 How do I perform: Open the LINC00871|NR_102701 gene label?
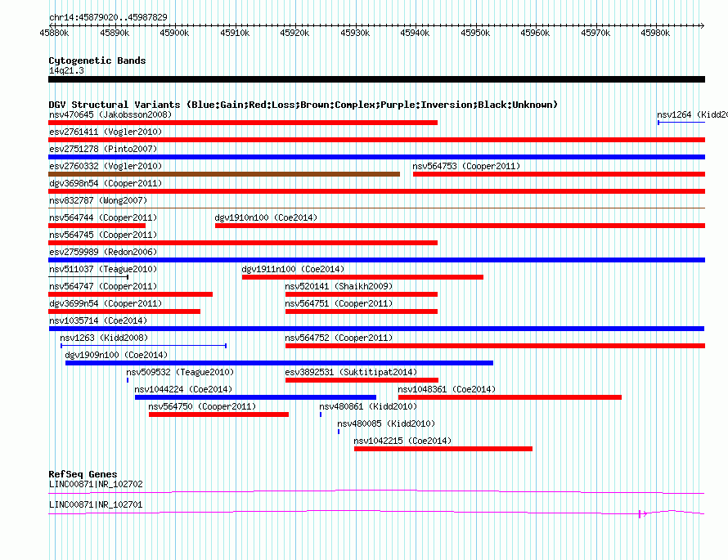96,504
